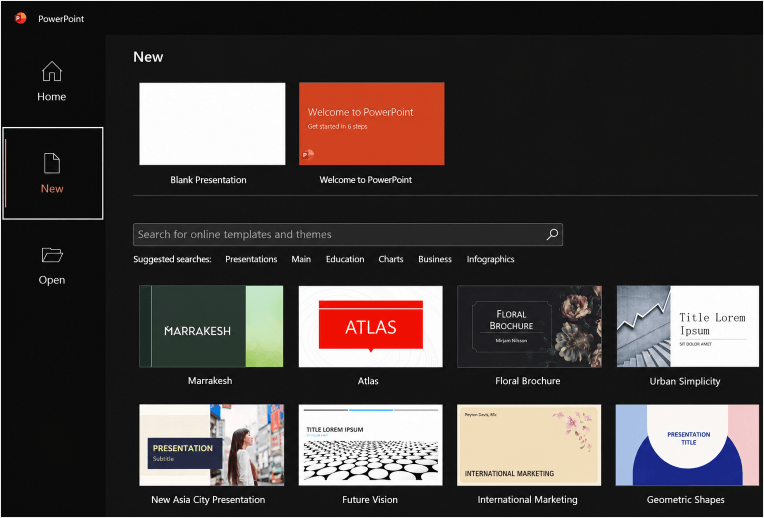
Task: Search suggested term Education
Action: tap(345, 259)
